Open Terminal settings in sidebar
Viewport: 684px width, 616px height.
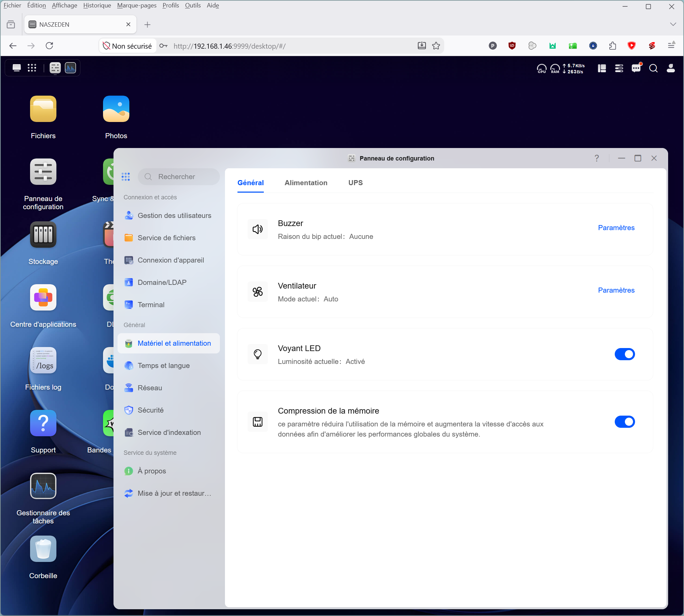(x=169, y=304)
